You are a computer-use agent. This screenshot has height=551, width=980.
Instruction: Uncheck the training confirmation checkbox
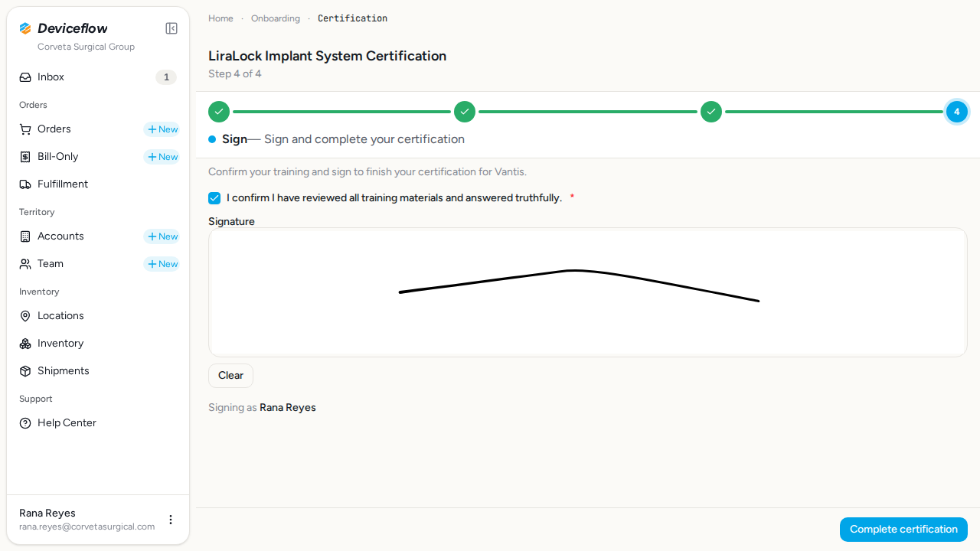point(214,198)
